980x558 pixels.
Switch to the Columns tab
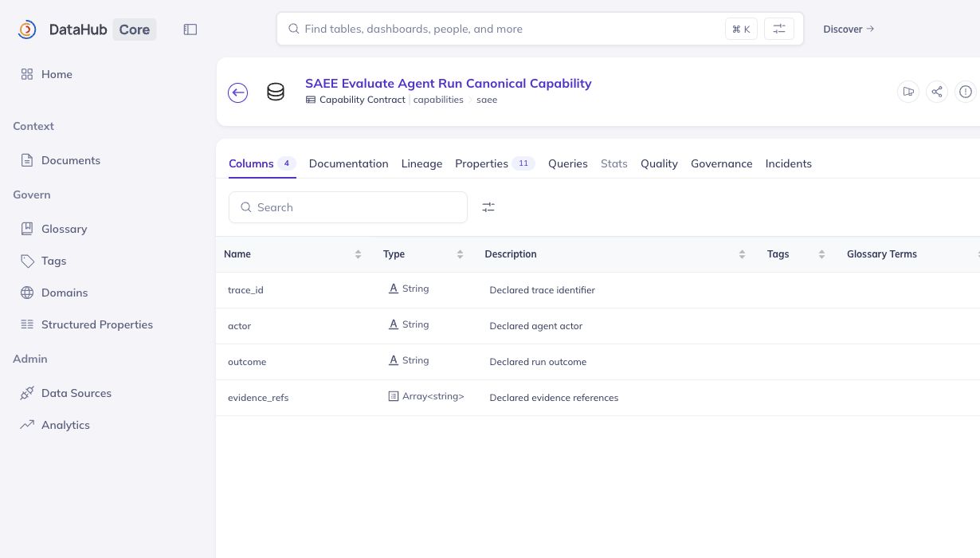[262, 163]
